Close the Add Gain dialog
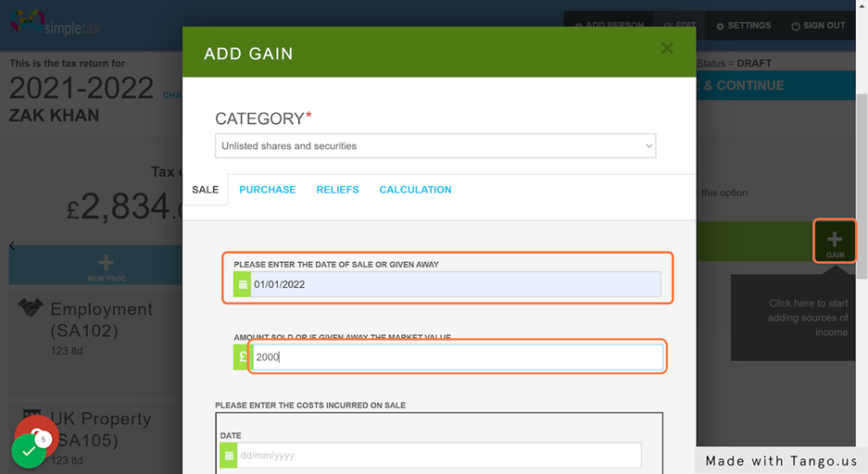The height and width of the screenshot is (474, 868). pyautogui.click(x=666, y=48)
